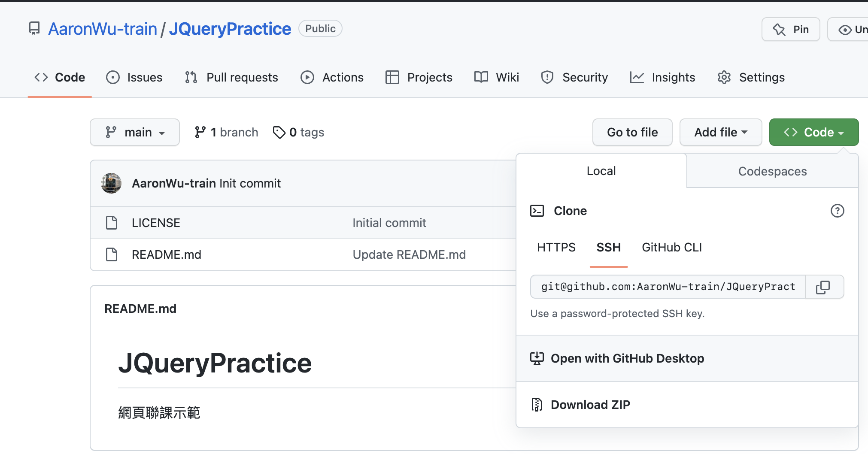868x454 pixels.
Task: Copy the clone URL to clipboard
Action: pyautogui.click(x=823, y=287)
